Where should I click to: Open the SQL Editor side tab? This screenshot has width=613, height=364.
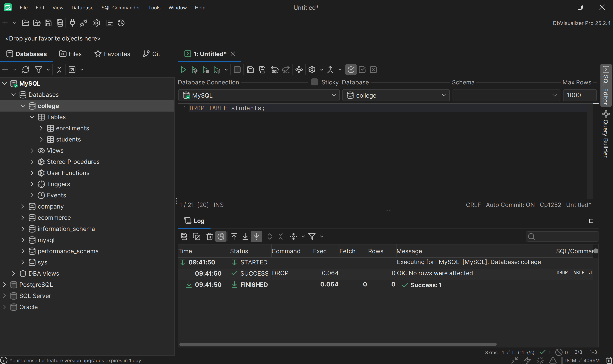coord(605,85)
